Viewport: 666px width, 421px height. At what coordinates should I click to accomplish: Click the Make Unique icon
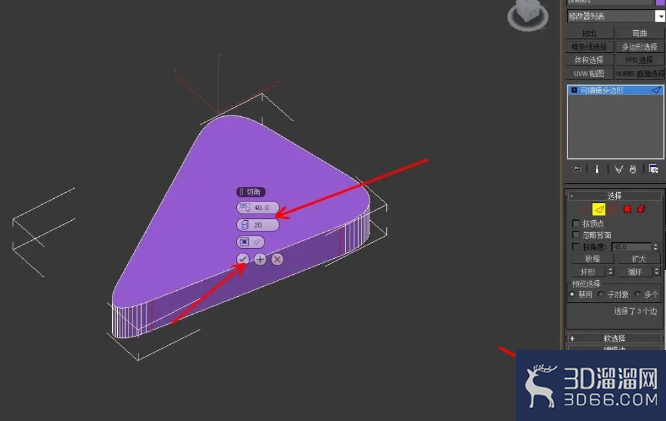point(618,169)
